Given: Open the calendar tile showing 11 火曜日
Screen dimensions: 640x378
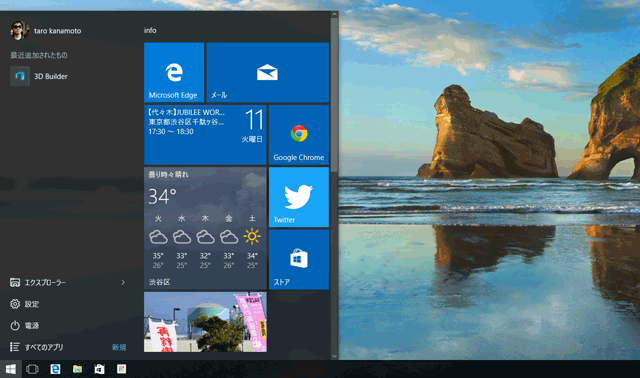Looking at the screenshot, I should [x=205, y=135].
